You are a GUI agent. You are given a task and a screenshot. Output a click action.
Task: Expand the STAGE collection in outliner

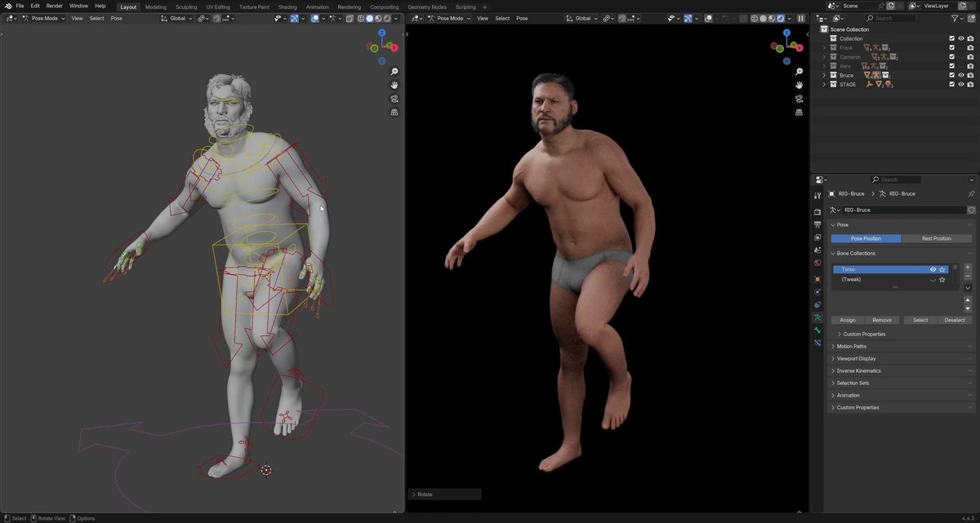point(824,84)
